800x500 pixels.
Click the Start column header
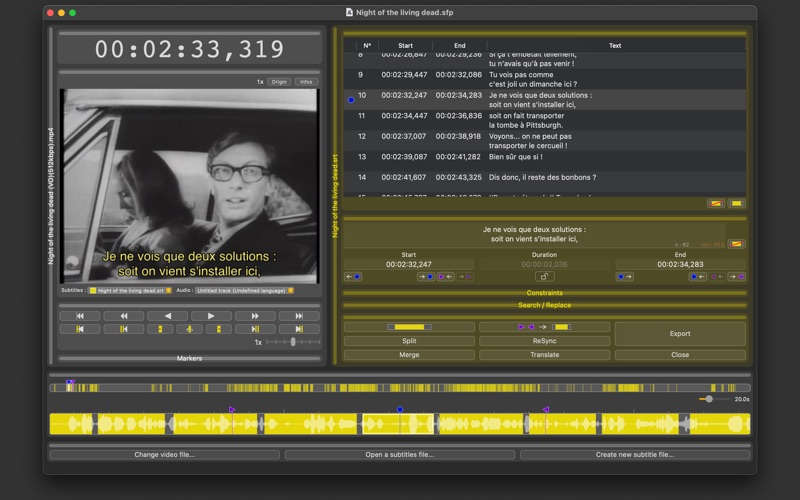405,45
